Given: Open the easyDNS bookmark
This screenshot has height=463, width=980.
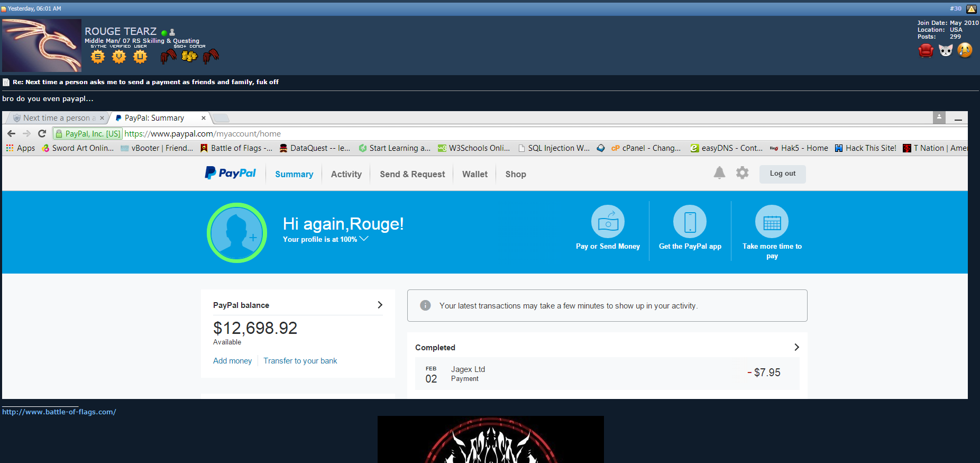Looking at the screenshot, I should tap(726, 148).
